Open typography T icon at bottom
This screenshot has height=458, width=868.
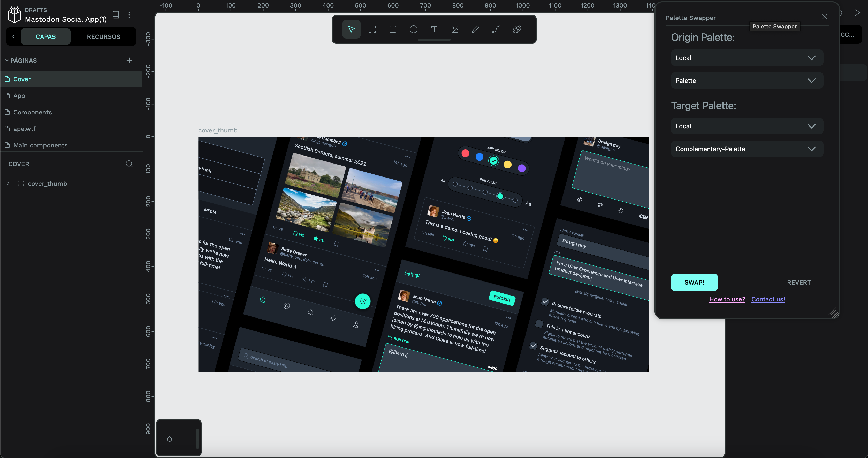[x=187, y=439]
